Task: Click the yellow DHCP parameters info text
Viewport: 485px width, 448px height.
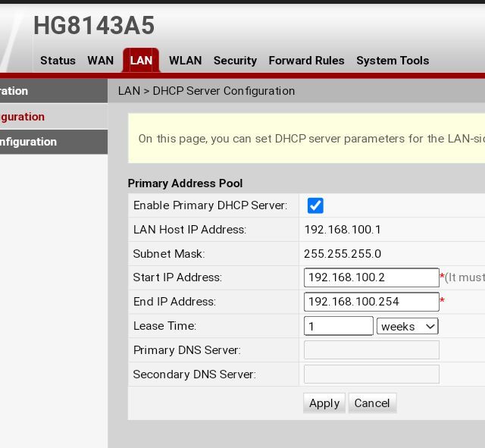Action: click(311, 139)
